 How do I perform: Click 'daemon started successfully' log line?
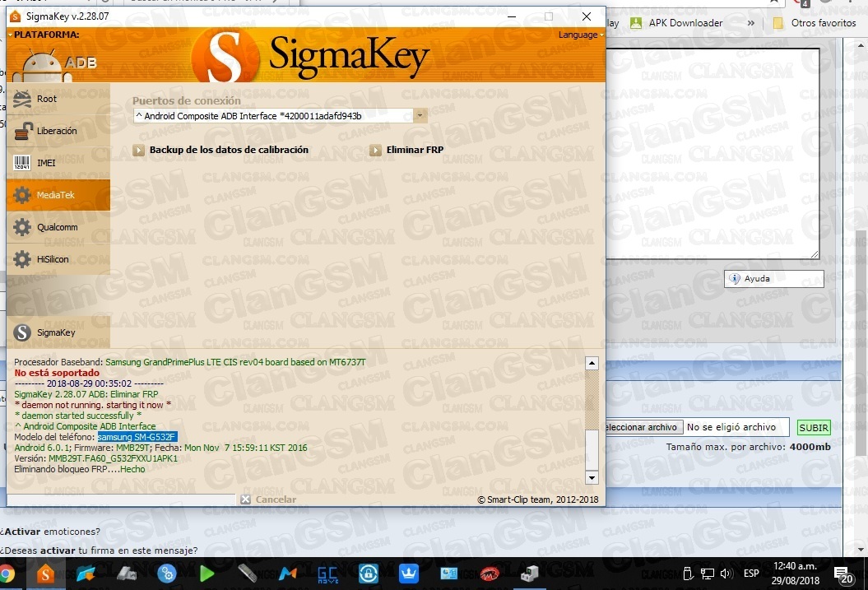coord(78,416)
